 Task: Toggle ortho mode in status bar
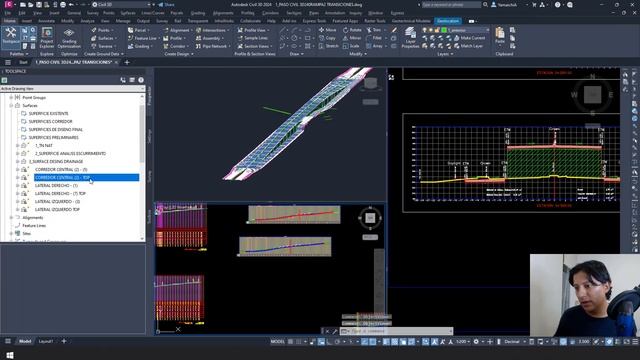coord(329,342)
